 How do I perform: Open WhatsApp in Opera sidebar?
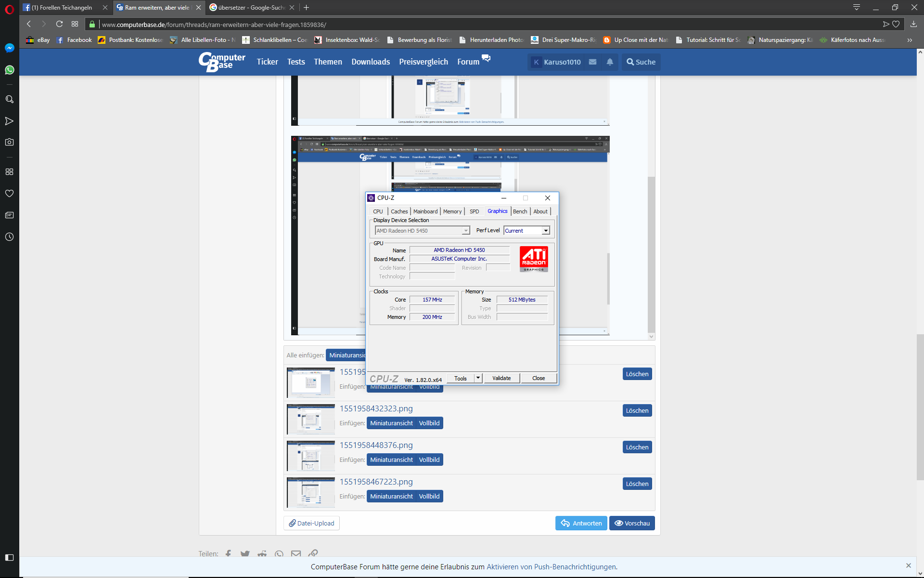[x=9, y=70]
